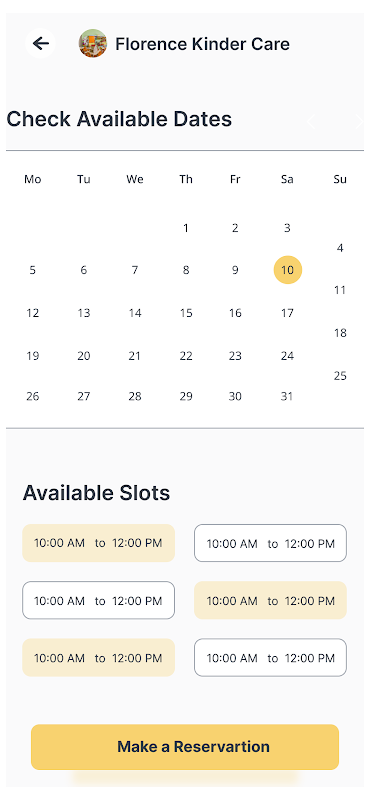Pick the bottom-left highlighted time slot

click(x=98, y=657)
